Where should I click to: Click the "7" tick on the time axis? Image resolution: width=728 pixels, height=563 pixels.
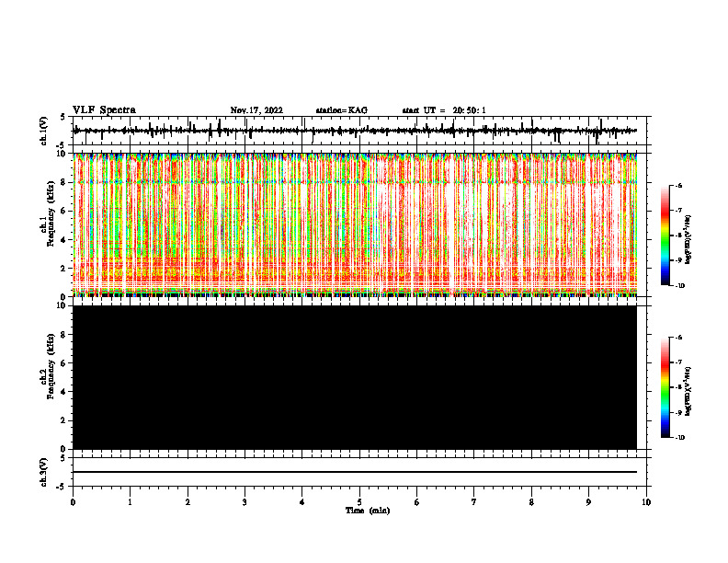(x=474, y=502)
